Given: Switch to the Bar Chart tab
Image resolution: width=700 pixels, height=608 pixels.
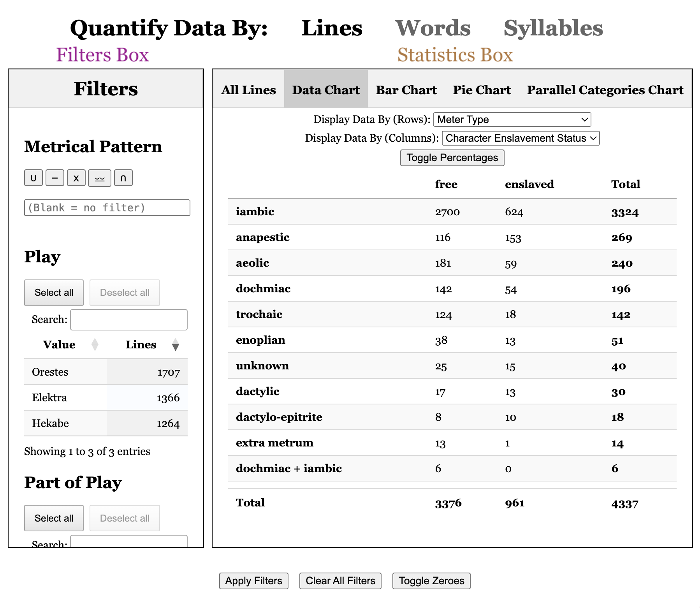Looking at the screenshot, I should click(x=406, y=90).
